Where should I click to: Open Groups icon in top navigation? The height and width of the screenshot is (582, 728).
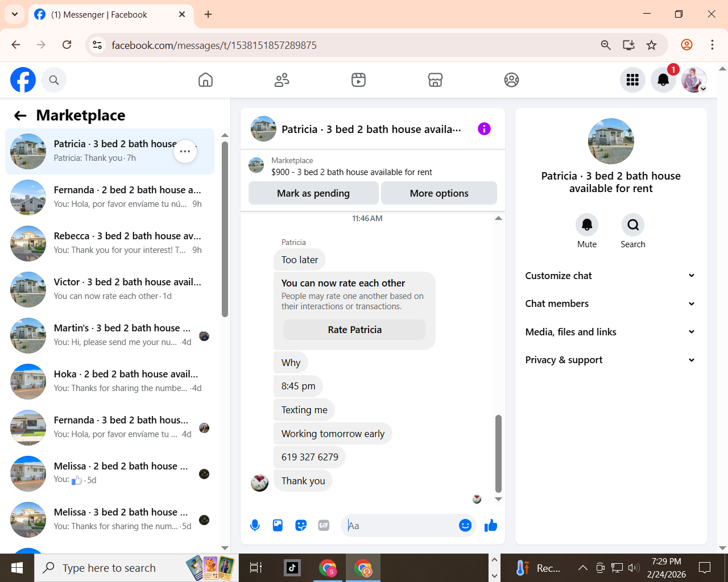coord(512,80)
